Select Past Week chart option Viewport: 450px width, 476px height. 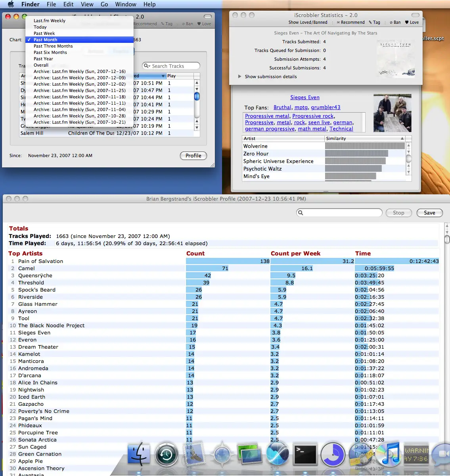[x=79, y=33]
